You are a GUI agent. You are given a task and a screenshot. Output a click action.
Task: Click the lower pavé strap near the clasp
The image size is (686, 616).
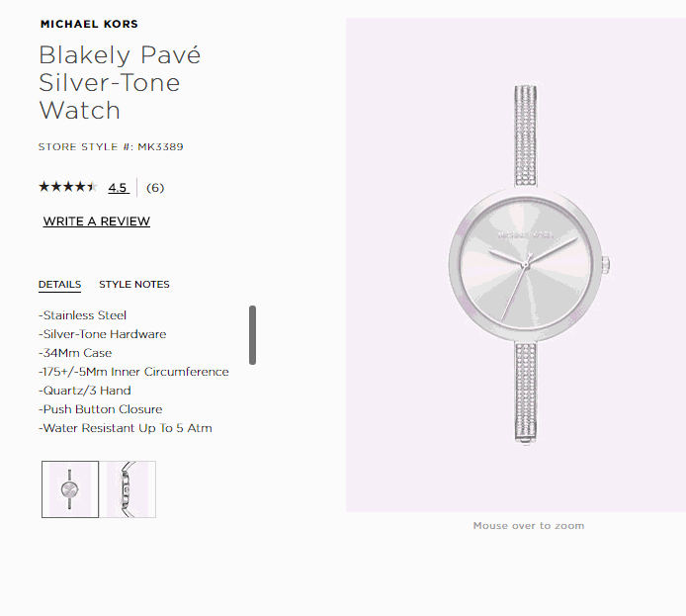pyautogui.click(x=526, y=394)
